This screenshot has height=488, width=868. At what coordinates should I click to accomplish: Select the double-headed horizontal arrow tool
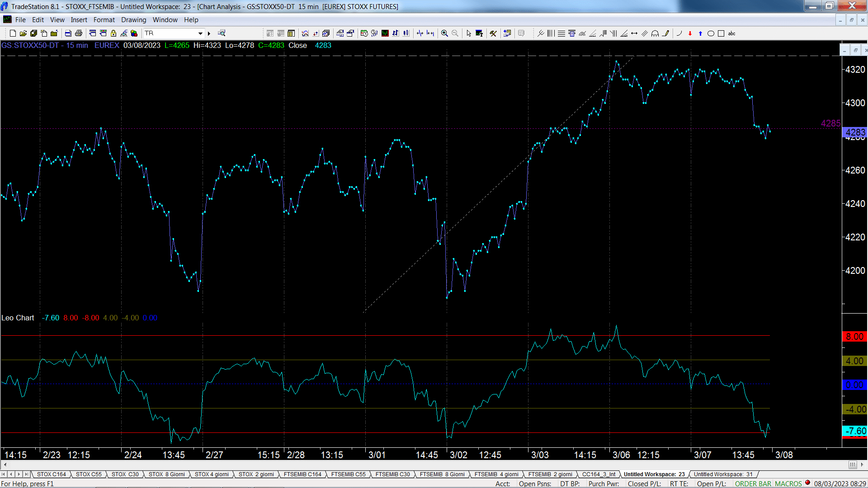(x=634, y=33)
